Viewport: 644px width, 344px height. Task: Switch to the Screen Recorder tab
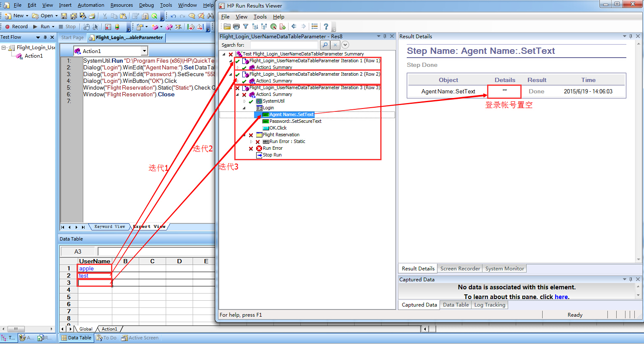point(460,268)
